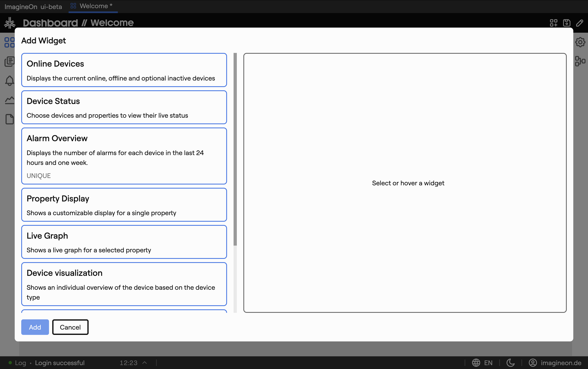Expand the log panel chevron
Screen dimensions: 588x369
[x=145, y=363]
